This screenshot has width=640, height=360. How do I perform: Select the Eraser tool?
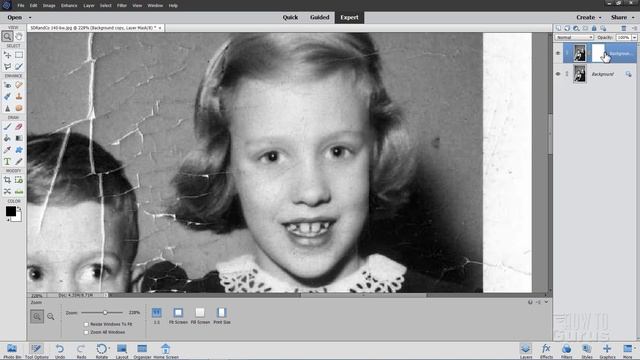click(19, 127)
